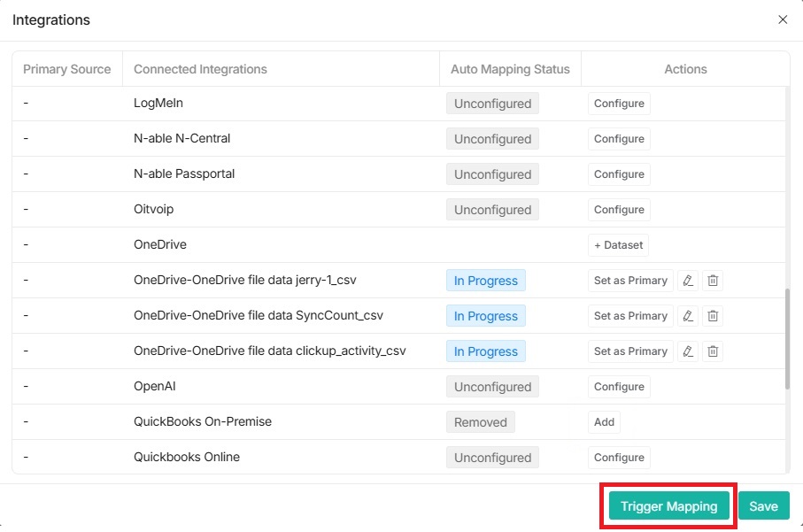Configure the N-able N-Central integration
This screenshot has height=532, width=803.
pyautogui.click(x=618, y=139)
